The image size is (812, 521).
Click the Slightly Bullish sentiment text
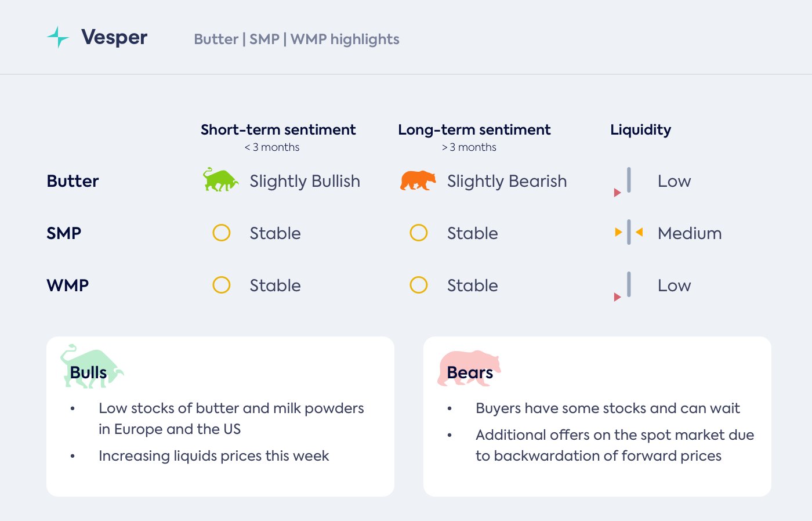pyautogui.click(x=304, y=181)
